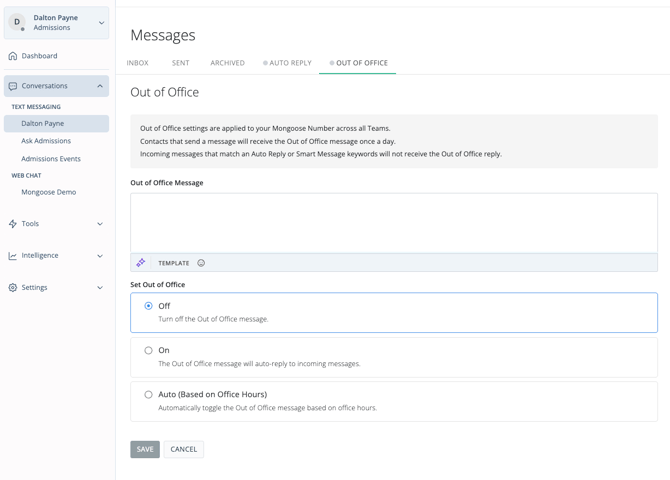Open the emoji picker smiley icon
The image size is (670, 480).
point(201,263)
